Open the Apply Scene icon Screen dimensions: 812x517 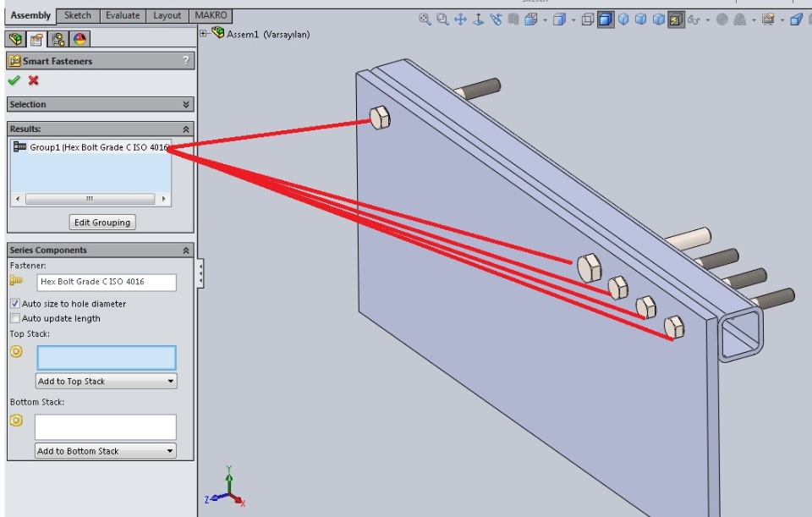740,19
